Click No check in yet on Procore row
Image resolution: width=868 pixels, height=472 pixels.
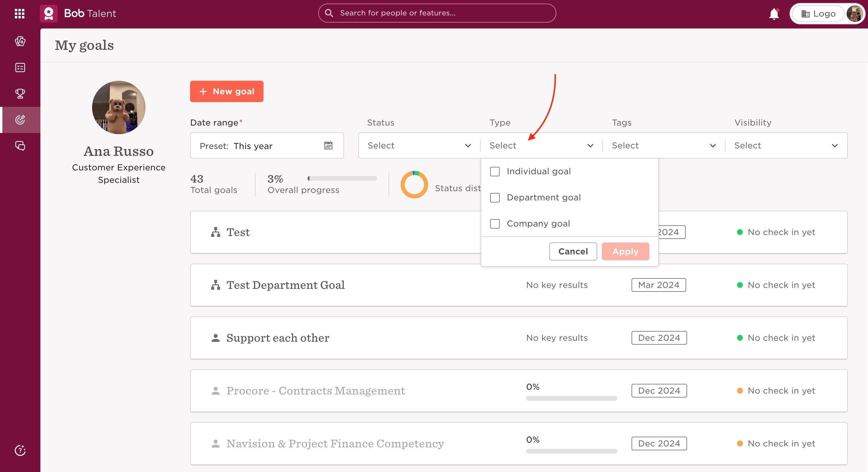pyautogui.click(x=781, y=391)
